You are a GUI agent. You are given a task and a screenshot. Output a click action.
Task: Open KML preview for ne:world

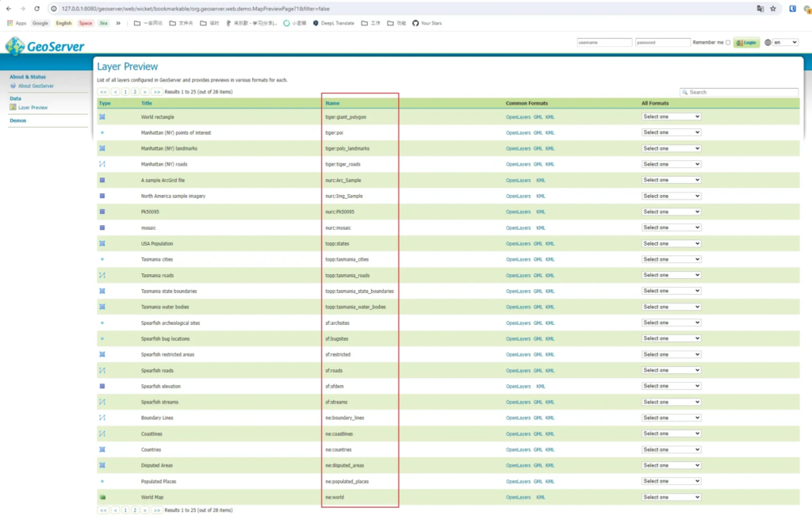point(541,498)
